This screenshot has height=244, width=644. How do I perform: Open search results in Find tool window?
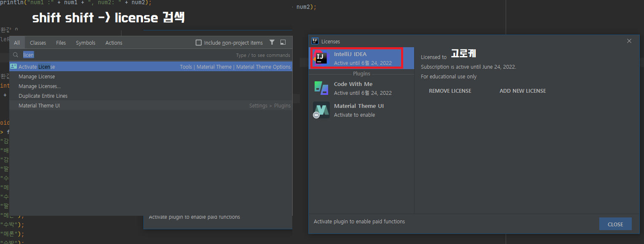283,42
